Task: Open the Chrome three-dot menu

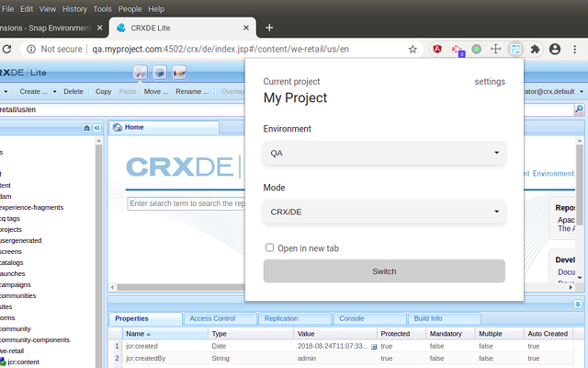Action: click(574, 49)
